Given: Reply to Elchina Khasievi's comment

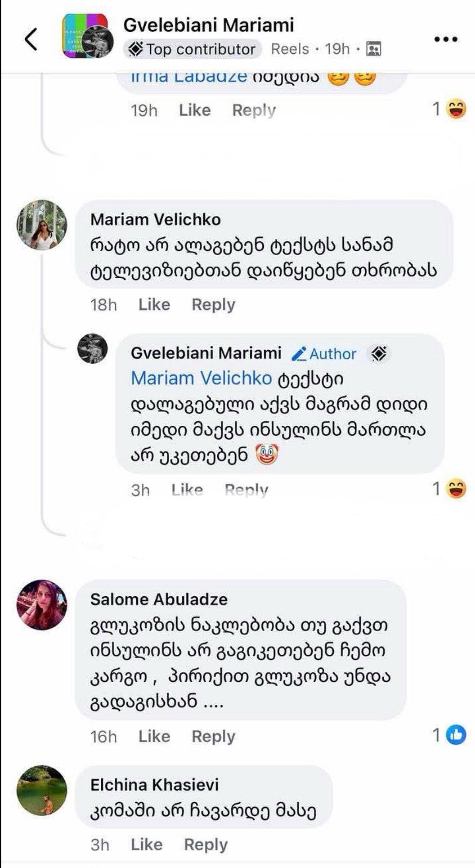Looking at the screenshot, I should (x=206, y=844).
